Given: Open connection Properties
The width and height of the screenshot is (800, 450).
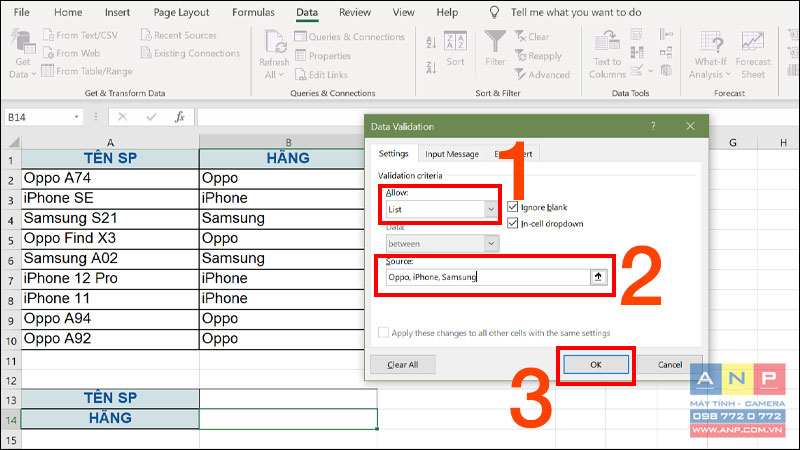Looking at the screenshot, I should (323, 56).
